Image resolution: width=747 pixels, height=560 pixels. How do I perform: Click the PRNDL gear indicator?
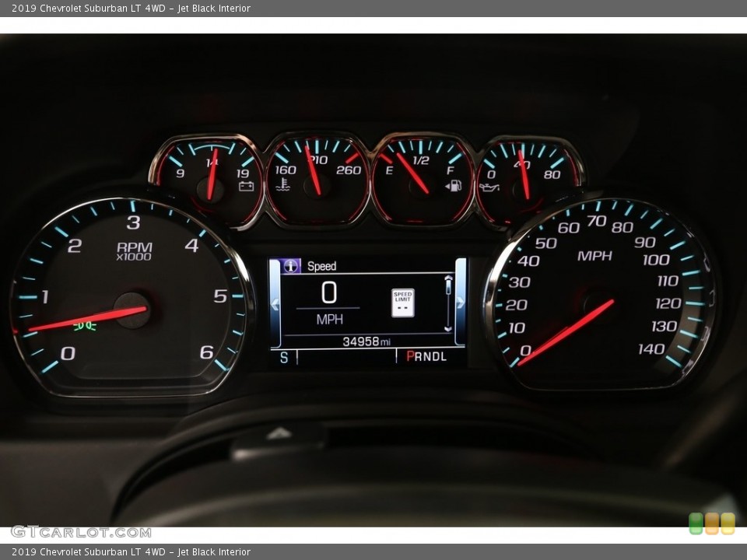(x=426, y=357)
